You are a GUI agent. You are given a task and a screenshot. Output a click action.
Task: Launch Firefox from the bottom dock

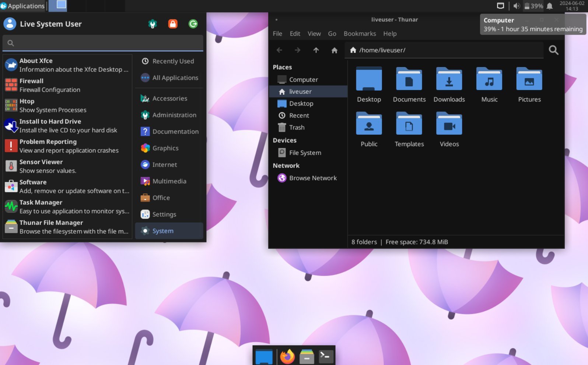coord(287,356)
